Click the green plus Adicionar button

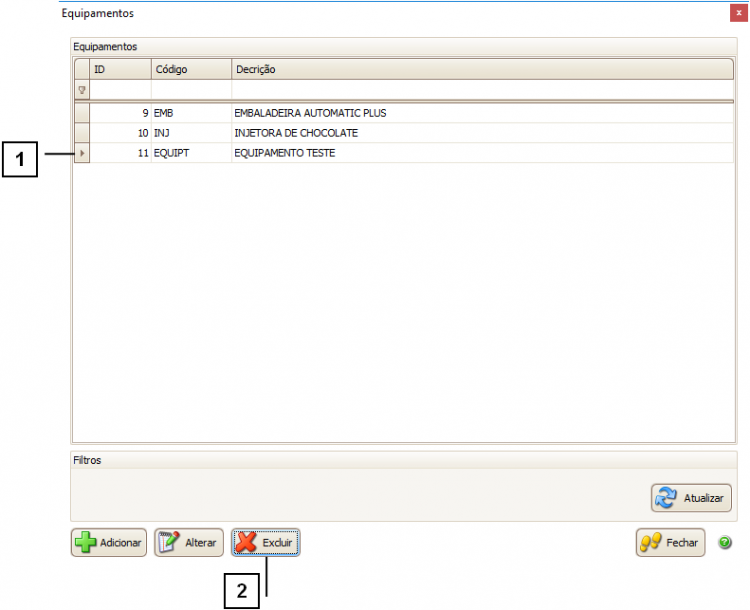(108, 542)
